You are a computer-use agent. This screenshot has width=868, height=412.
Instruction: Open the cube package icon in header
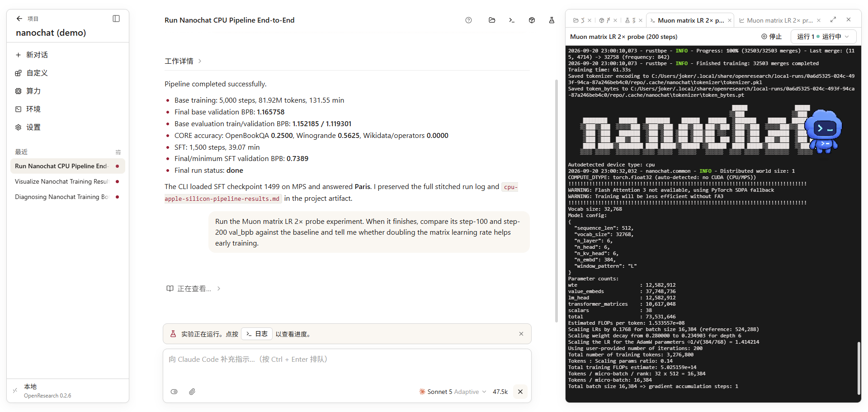coord(532,20)
